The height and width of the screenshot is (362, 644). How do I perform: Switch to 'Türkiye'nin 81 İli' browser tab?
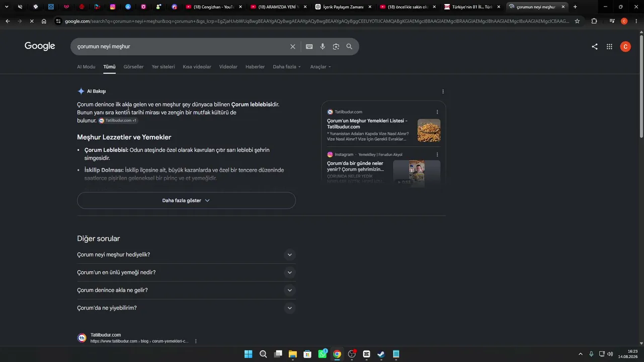click(472, 7)
